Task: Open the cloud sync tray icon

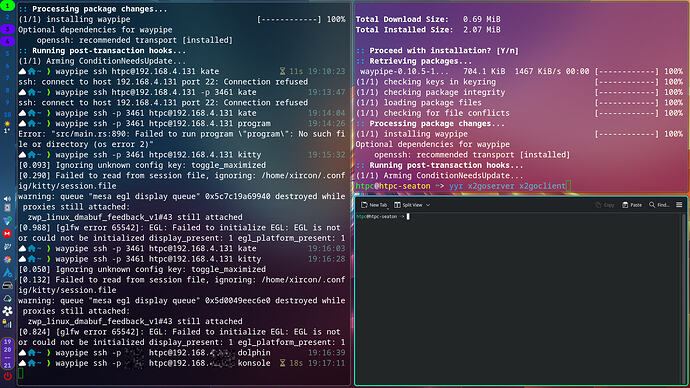Action: [7, 299]
